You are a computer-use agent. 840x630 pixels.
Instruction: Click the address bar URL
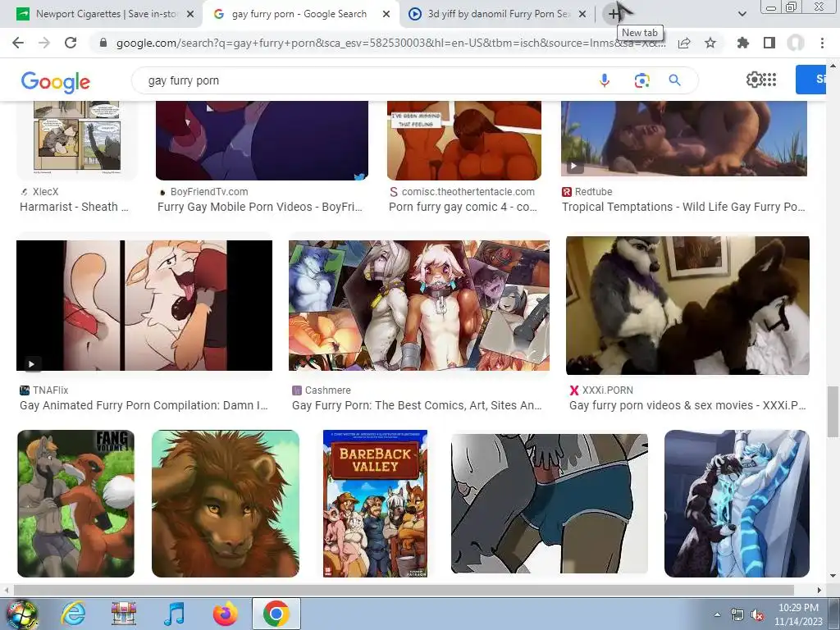[391, 43]
